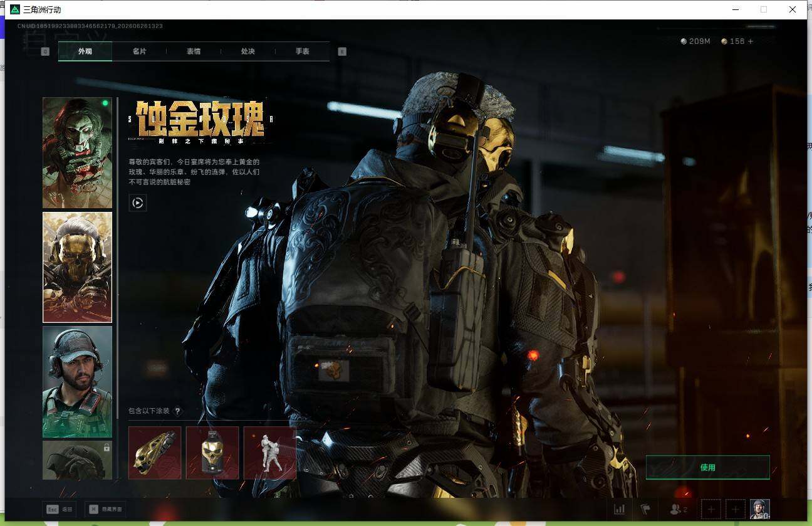
Task: Open the player avatar portrait
Action: point(759,509)
